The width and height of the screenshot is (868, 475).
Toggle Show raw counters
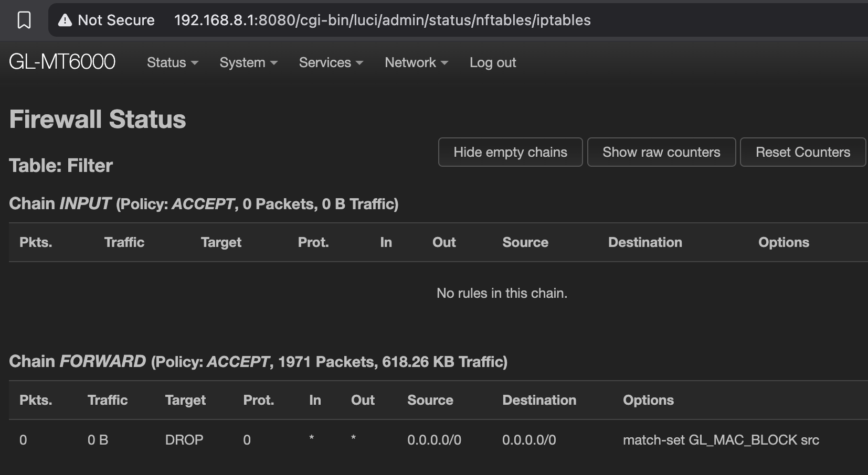click(661, 152)
